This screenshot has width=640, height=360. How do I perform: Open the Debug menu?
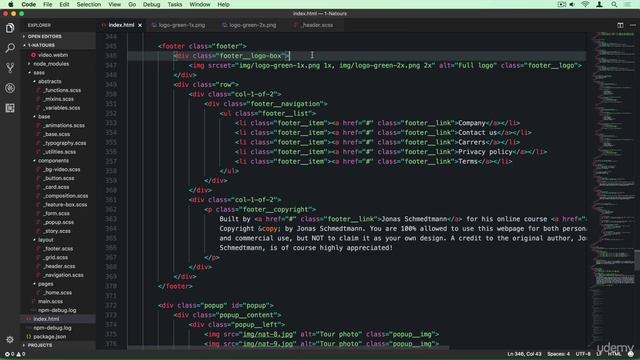coord(151,4)
